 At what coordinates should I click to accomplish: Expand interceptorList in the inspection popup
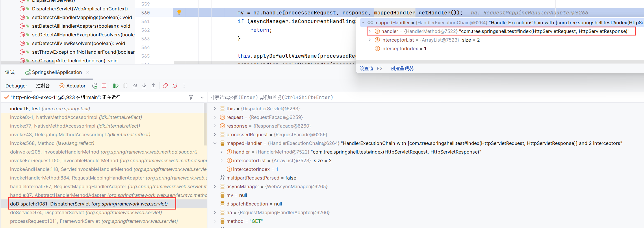click(370, 40)
